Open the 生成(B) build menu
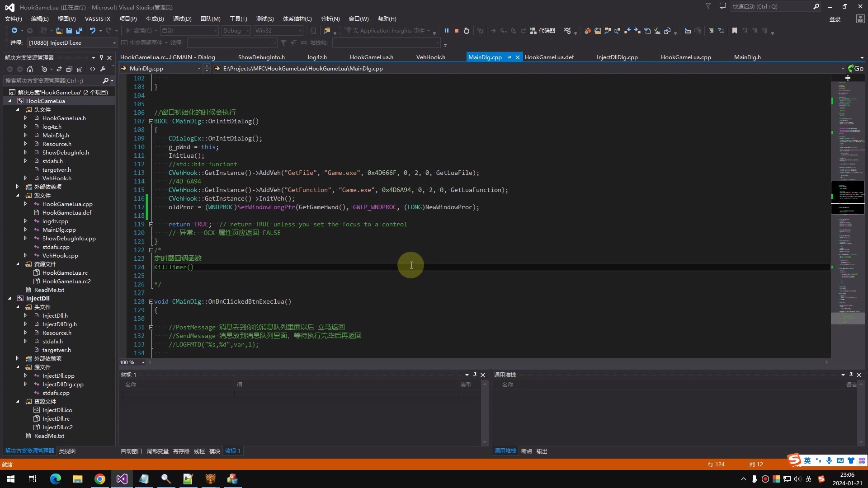 click(x=155, y=19)
